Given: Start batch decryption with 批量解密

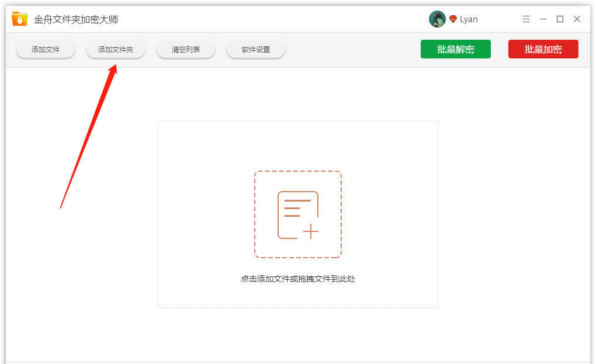Looking at the screenshot, I should [x=456, y=49].
